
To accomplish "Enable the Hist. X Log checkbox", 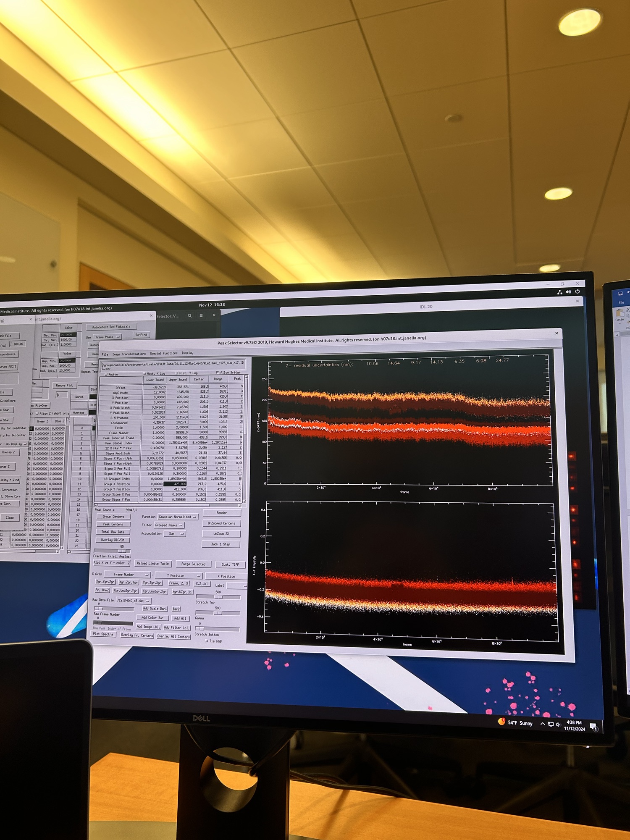I will pos(144,373).
